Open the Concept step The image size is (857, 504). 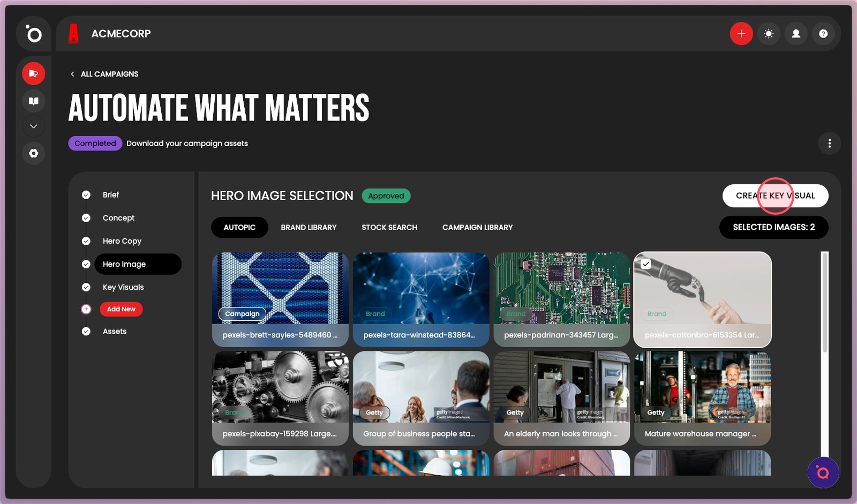118,218
